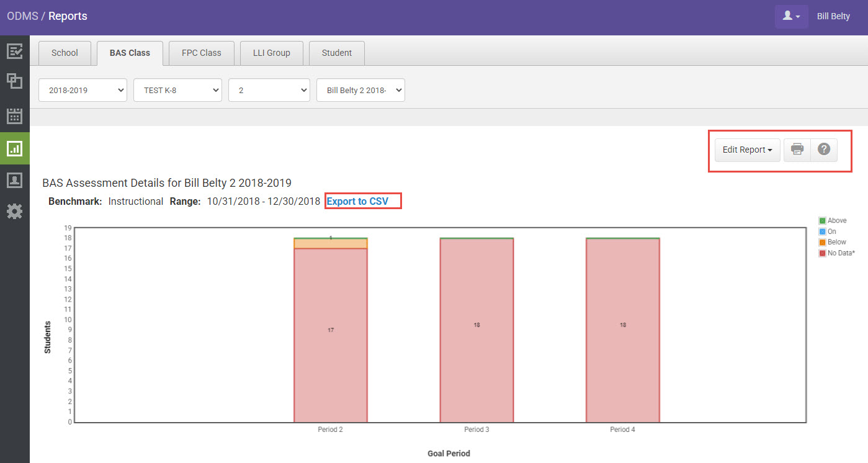Viewport: 868px width, 463px height.
Task: Open the calendar icon in left sidebar
Action: click(14, 115)
